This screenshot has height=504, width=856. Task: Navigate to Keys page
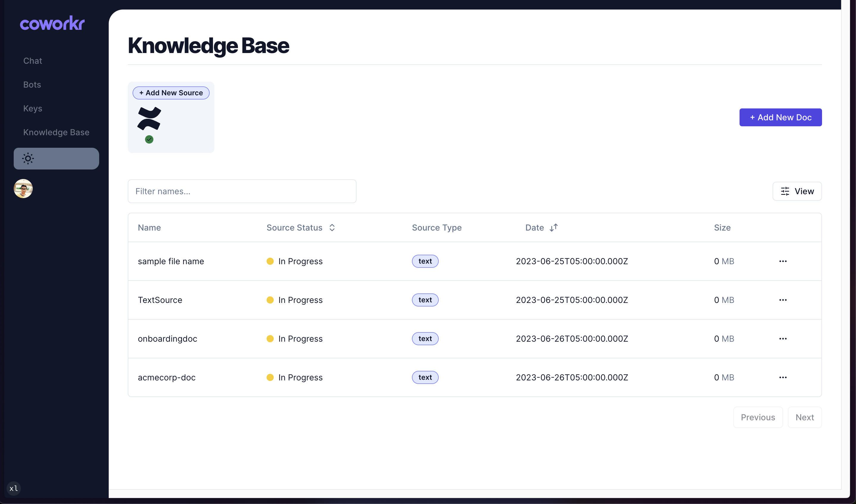(32, 108)
